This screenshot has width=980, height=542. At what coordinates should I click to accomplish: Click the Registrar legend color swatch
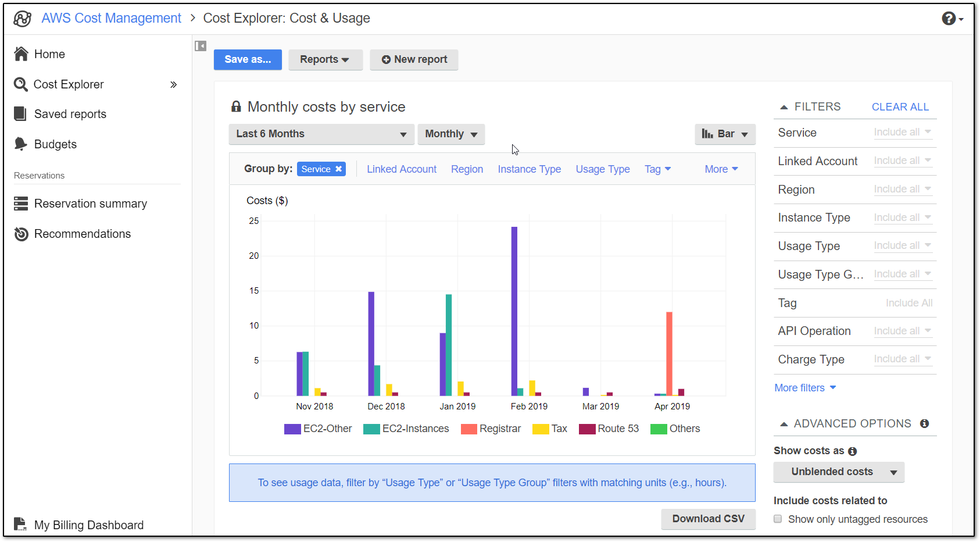(468, 429)
